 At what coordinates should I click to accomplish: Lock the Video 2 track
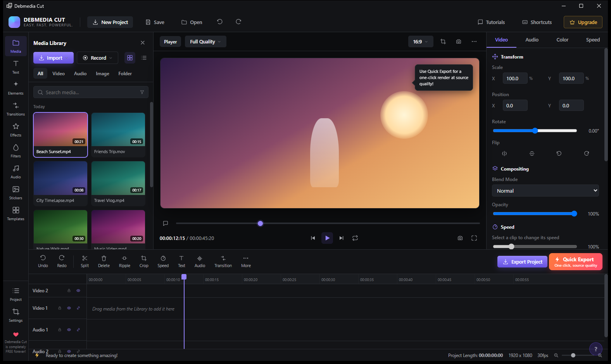pos(69,291)
